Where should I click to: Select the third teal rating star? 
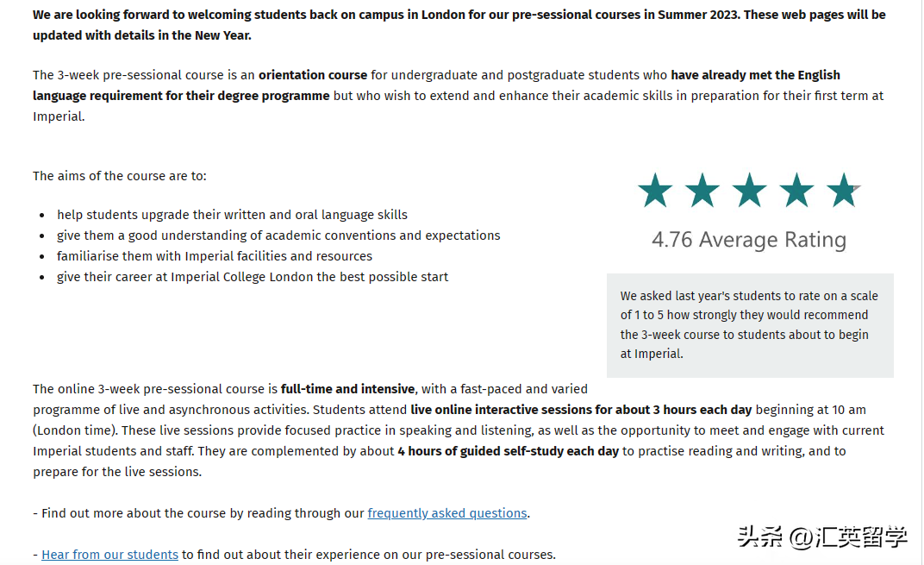749,191
